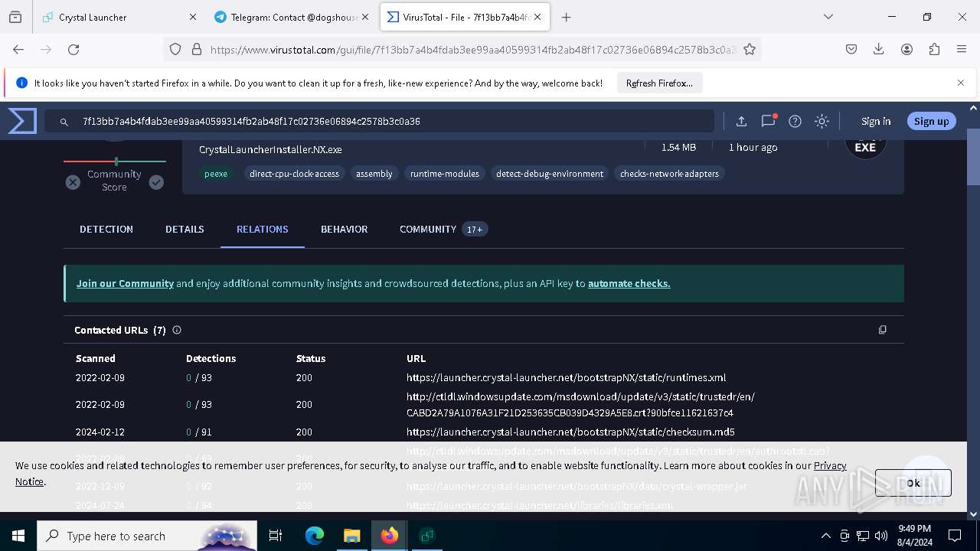This screenshot has height=551, width=980.
Task: Select direct-cpu-clock-access tag
Action: [x=294, y=174]
